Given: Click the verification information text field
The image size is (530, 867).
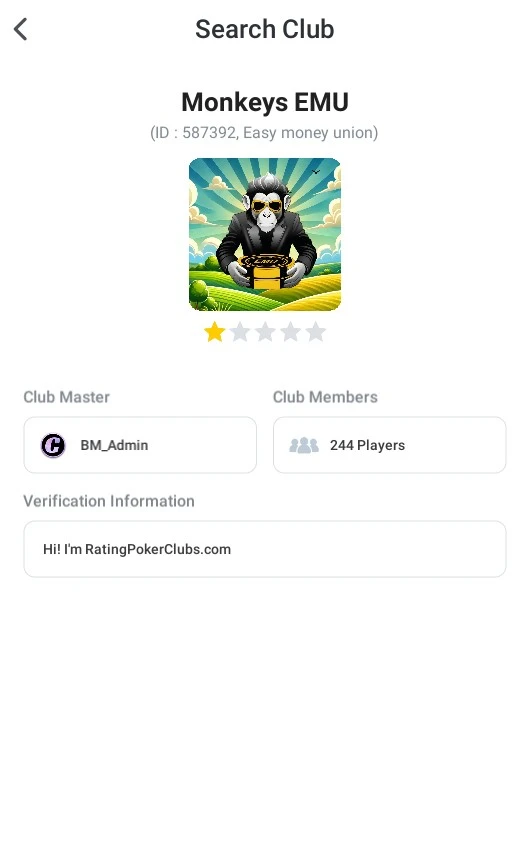Looking at the screenshot, I should tap(265, 549).
